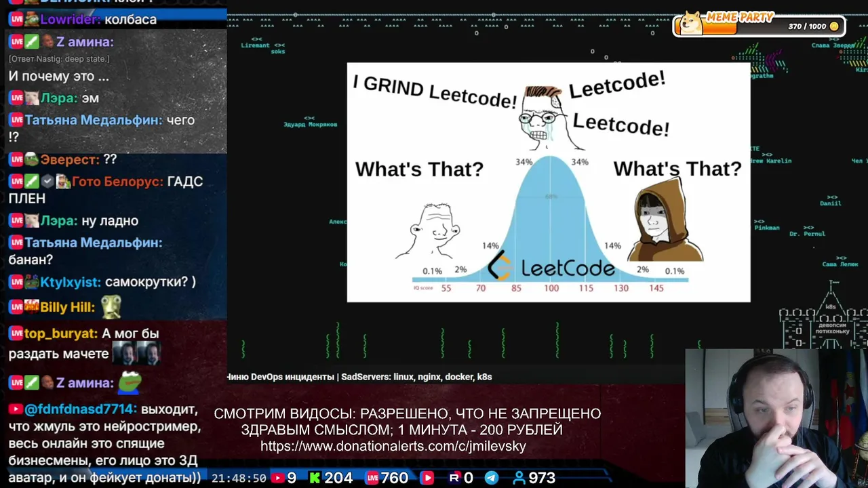This screenshot has width=868, height=488.
Task: Click avatar of Z амина above 'И почему это'
Action: [47, 41]
